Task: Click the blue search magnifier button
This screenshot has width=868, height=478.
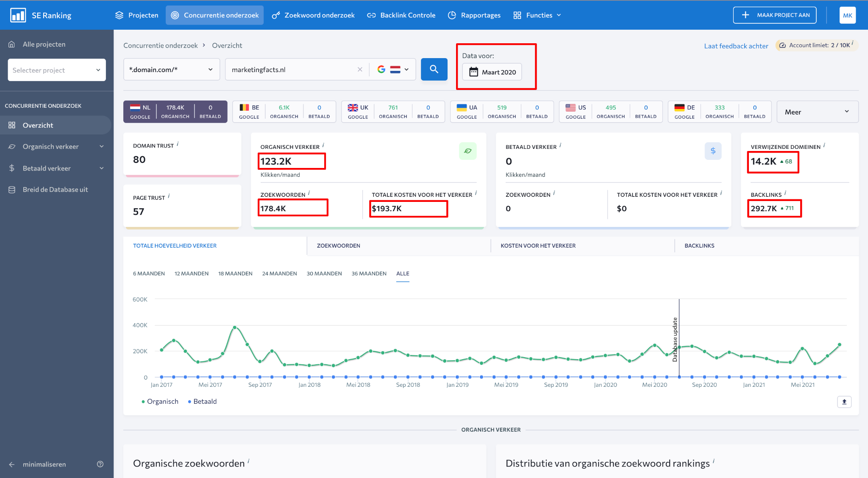Action: tap(434, 69)
